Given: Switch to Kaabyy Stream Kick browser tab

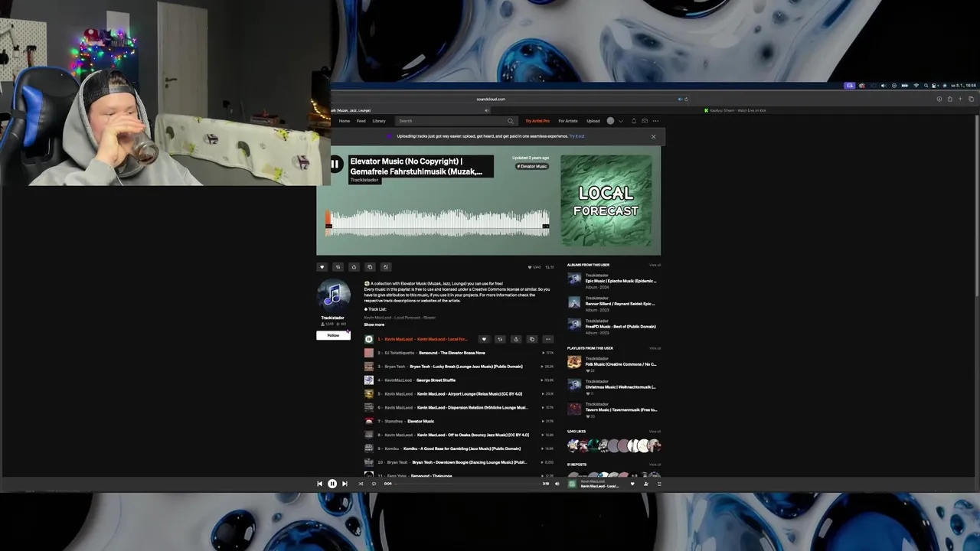Looking at the screenshot, I should [x=735, y=110].
